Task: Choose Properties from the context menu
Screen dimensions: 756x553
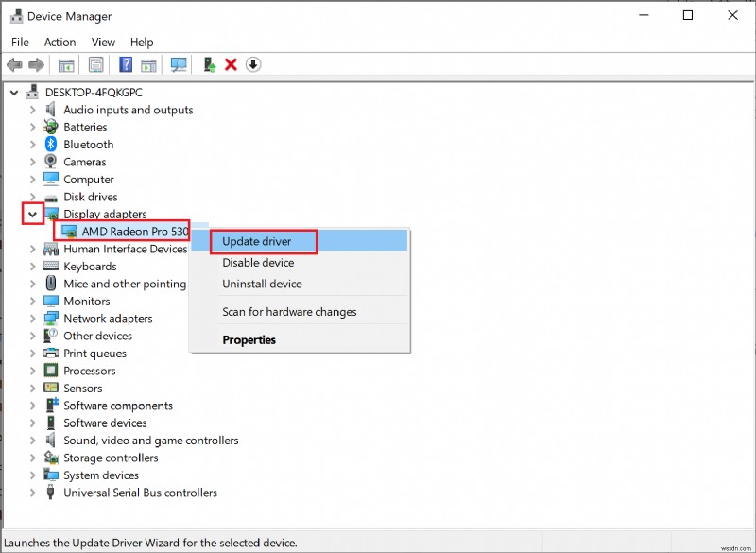Action: tap(300, 339)
